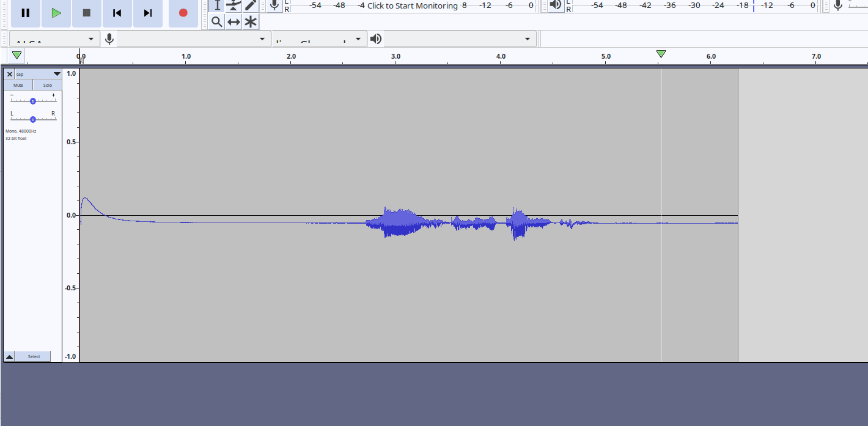Click the -0.5 mark on the vertical scale
The height and width of the screenshot is (426, 868).
(70, 288)
